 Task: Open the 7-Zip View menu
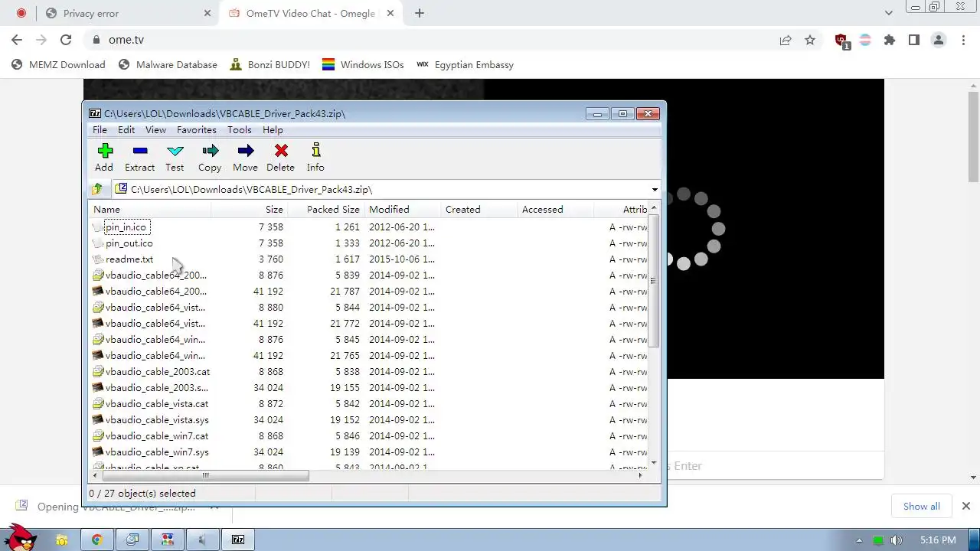point(155,130)
